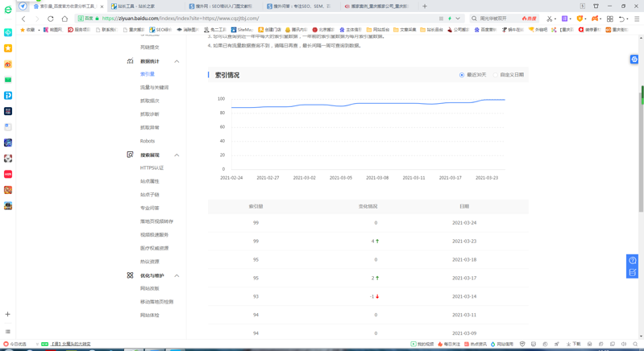Collapse the 搜索展现 menu section
Viewport: 644px width, 351px height.
point(177,155)
